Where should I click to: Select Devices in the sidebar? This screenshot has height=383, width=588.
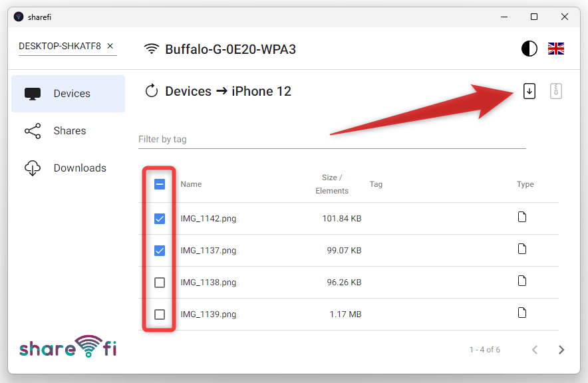tap(69, 93)
